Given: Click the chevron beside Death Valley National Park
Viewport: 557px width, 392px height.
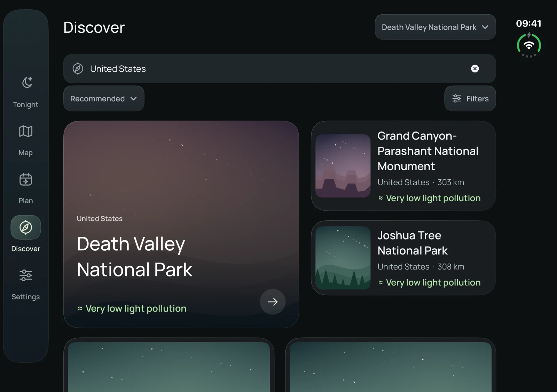Looking at the screenshot, I should [x=485, y=27].
